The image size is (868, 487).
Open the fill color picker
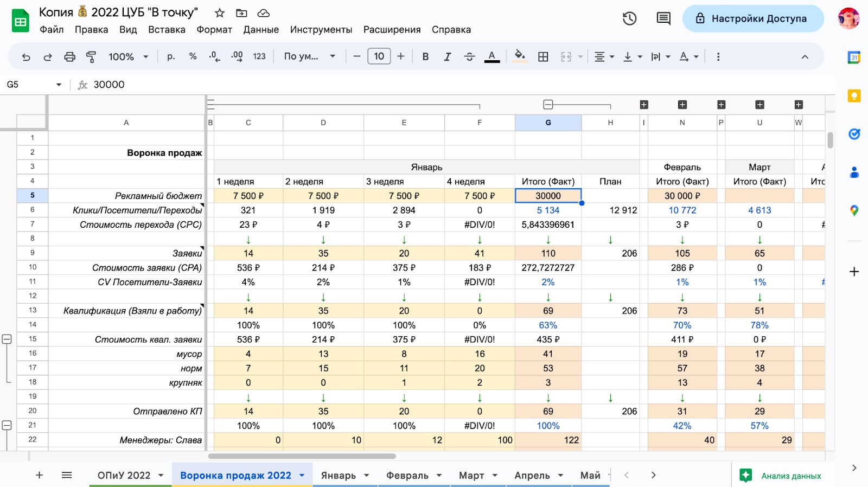[520, 56]
